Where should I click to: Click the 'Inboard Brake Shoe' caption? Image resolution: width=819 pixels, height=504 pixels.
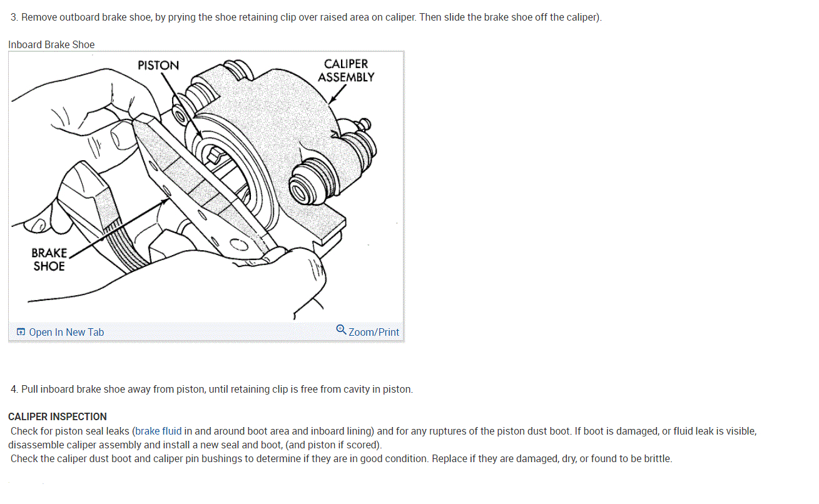(x=51, y=44)
